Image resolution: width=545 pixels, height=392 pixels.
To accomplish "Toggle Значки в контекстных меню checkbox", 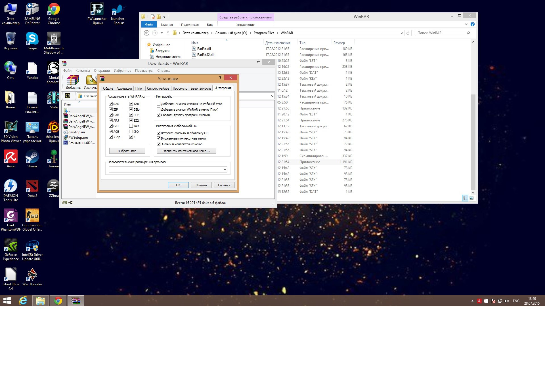I will pyautogui.click(x=158, y=144).
